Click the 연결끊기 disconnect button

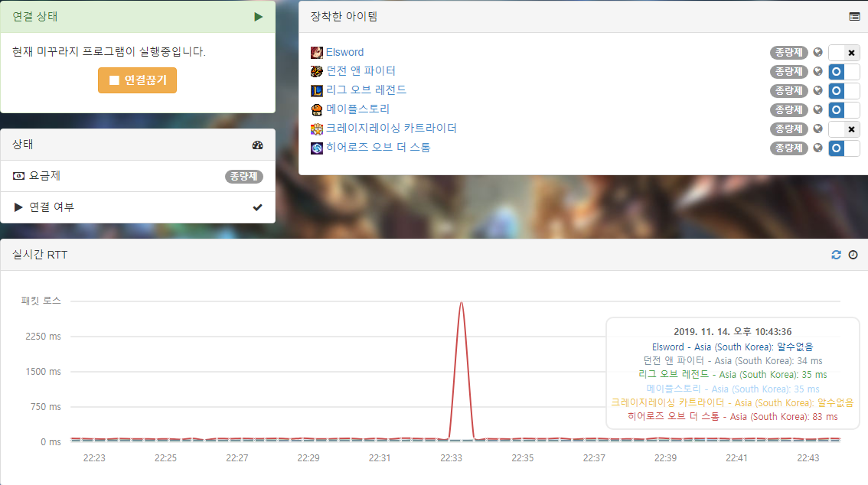click(137, 80)
